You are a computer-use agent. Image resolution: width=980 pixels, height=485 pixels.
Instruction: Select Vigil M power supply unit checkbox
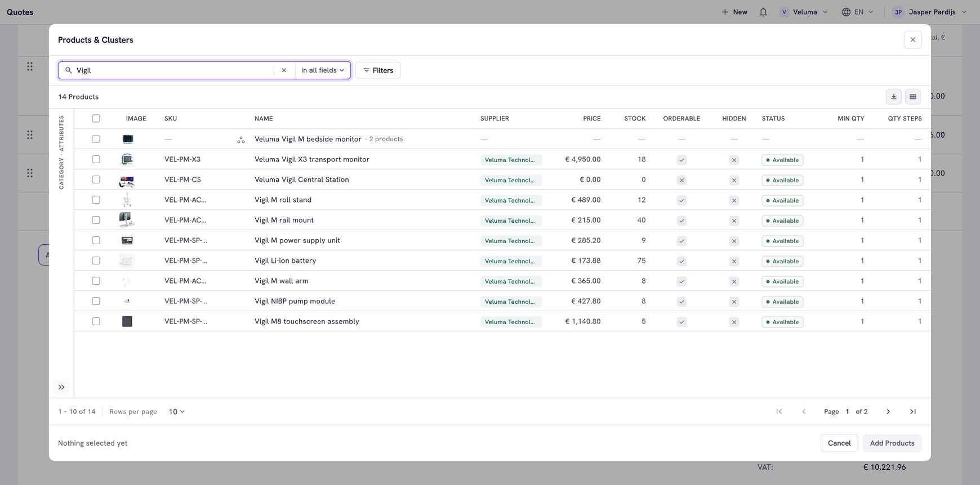(x=96, y=240)
